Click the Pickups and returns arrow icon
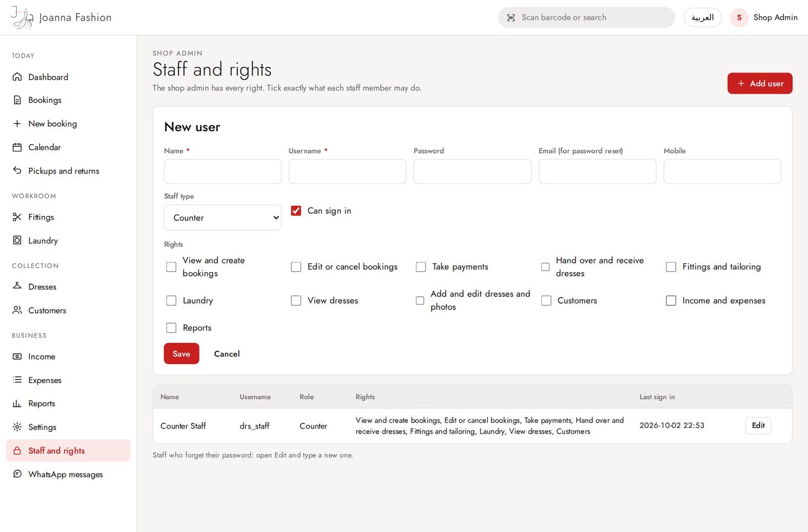 (x=17, y=171)
